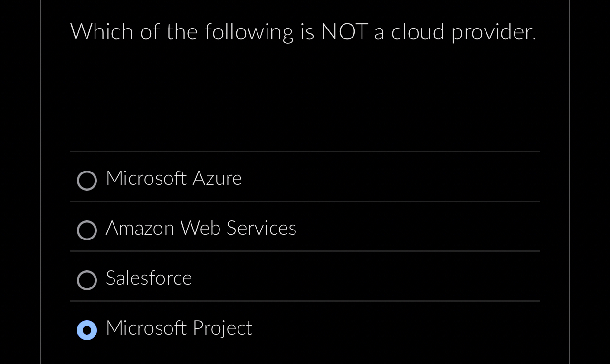Click the Amazon Web Services answer text
This screenshot has width=610, height=364.
click(201, 229)
